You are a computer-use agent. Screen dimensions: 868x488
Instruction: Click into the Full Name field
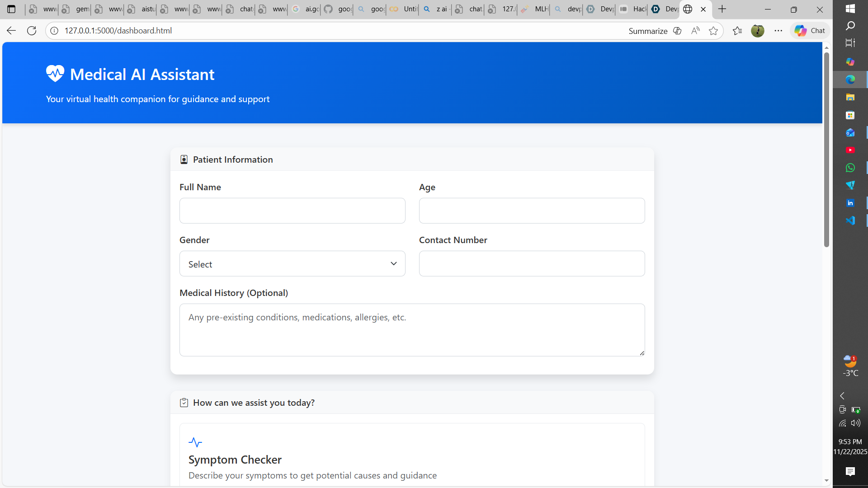pyautogui.click(x=292, y=211)
